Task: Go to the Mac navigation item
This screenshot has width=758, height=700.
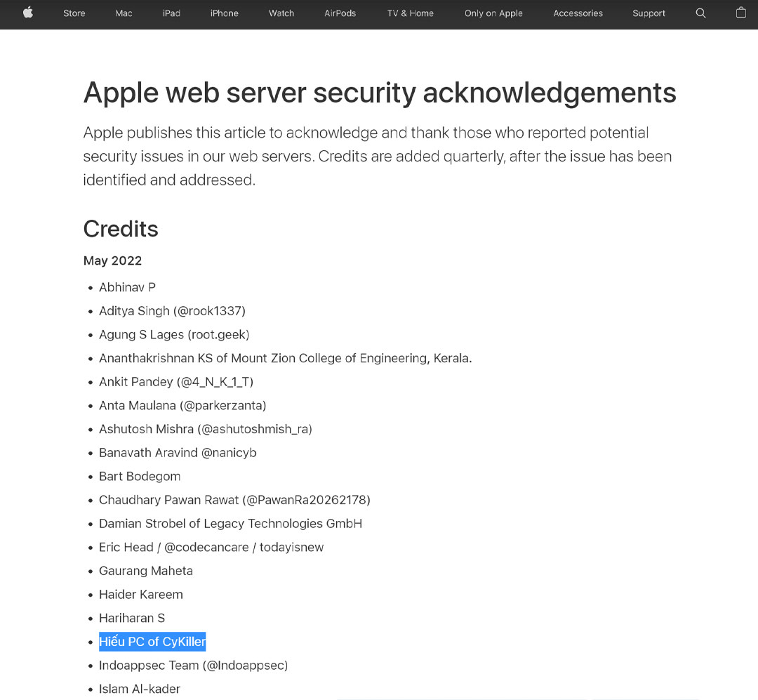Action: (124, 13)
